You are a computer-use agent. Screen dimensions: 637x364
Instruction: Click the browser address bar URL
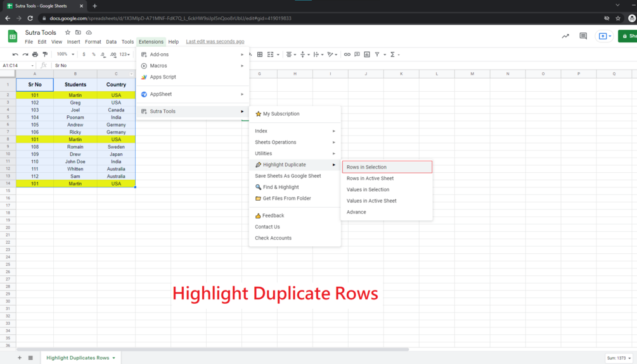pyautogui.click(x=171, y=18)
